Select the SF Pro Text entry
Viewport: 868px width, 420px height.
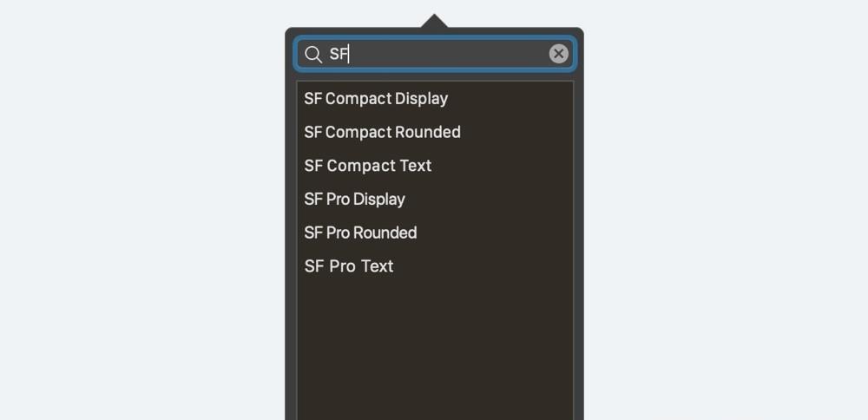tap(435, 266)
